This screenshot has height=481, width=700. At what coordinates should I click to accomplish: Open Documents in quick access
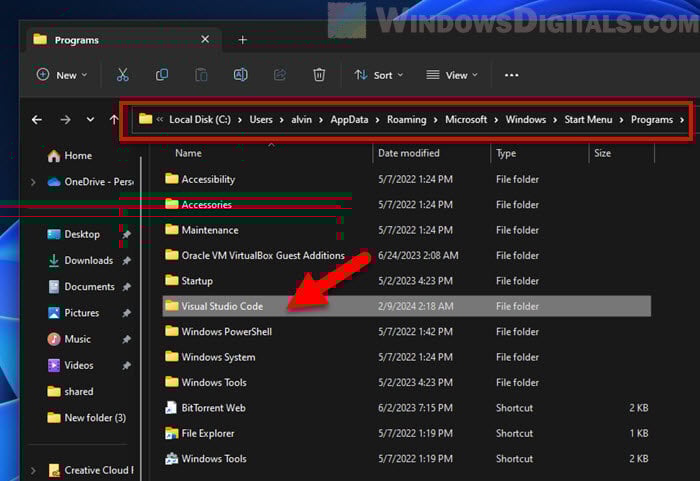click(81, 287)
